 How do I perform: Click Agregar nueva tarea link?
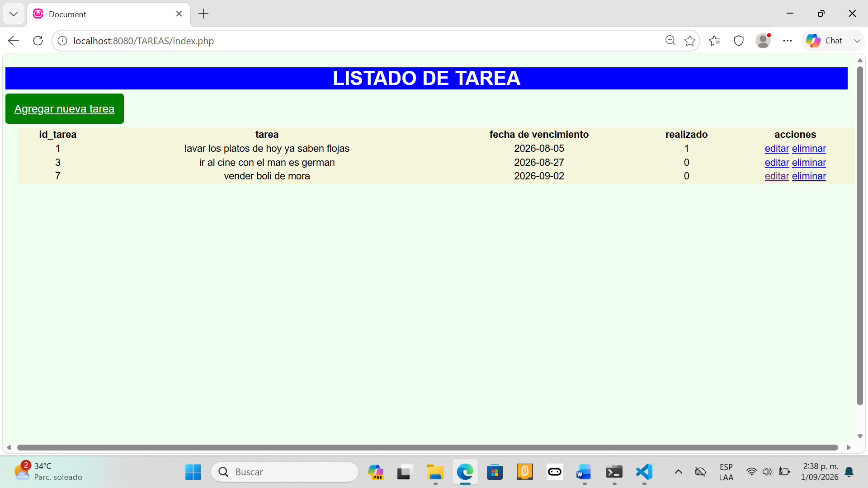64,109
